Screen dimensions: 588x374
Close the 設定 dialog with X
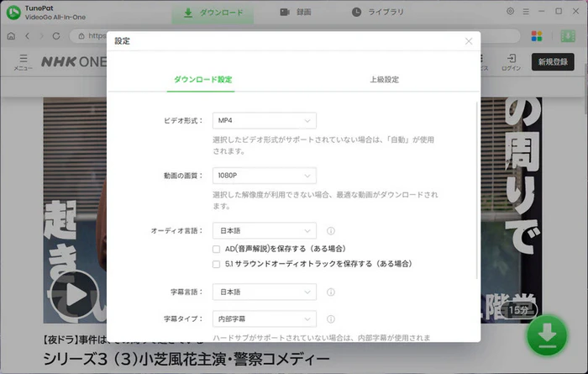coord(469,41)
